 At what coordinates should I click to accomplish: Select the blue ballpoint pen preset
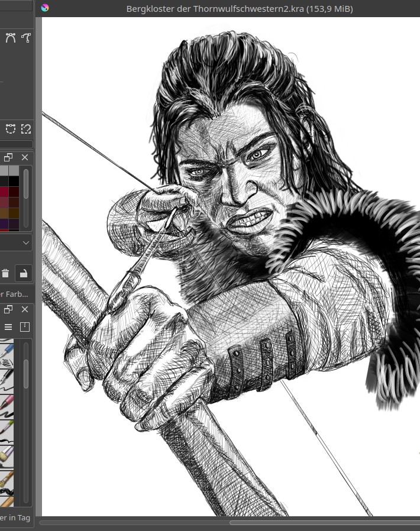(x=7, y=355)
